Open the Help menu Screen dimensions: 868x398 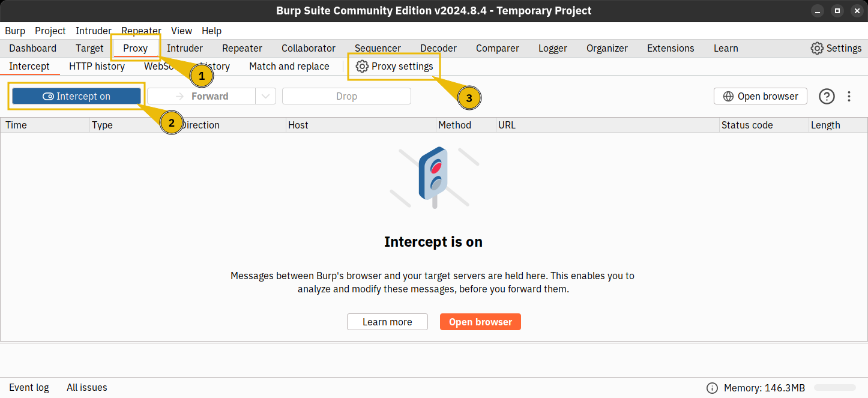tap(211, 31)
